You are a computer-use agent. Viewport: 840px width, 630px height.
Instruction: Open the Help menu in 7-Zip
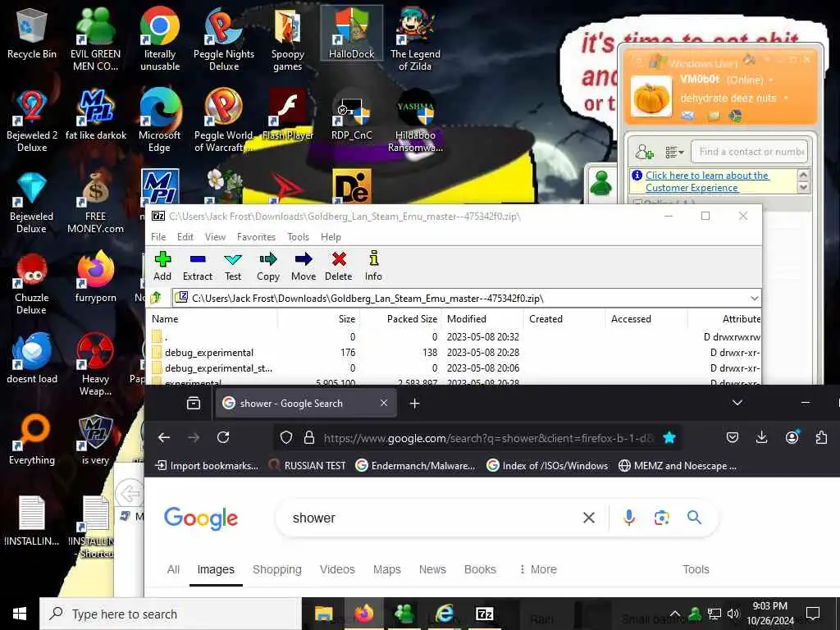(331, 237)
